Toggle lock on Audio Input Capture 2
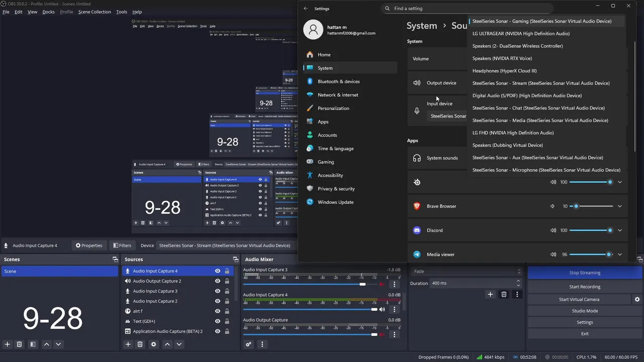The width and height of the screenshot is (644, 362). pos(227,301)
